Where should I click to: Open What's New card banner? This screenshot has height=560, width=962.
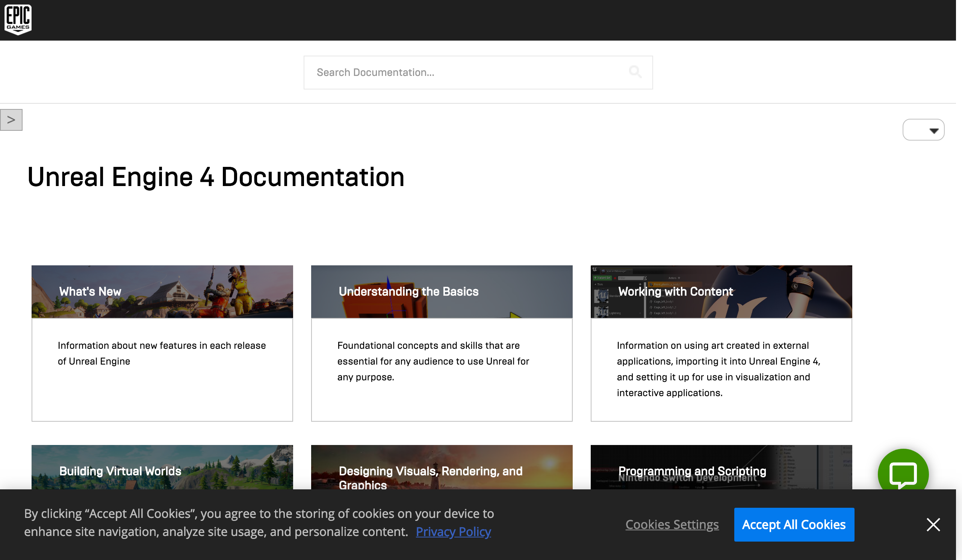click(162, 292)
